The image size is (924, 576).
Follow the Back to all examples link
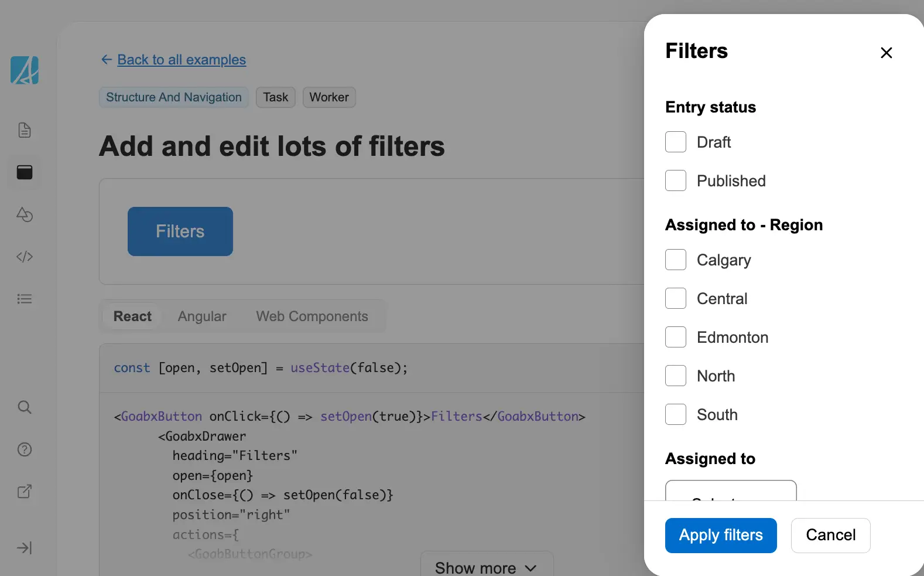182,60
